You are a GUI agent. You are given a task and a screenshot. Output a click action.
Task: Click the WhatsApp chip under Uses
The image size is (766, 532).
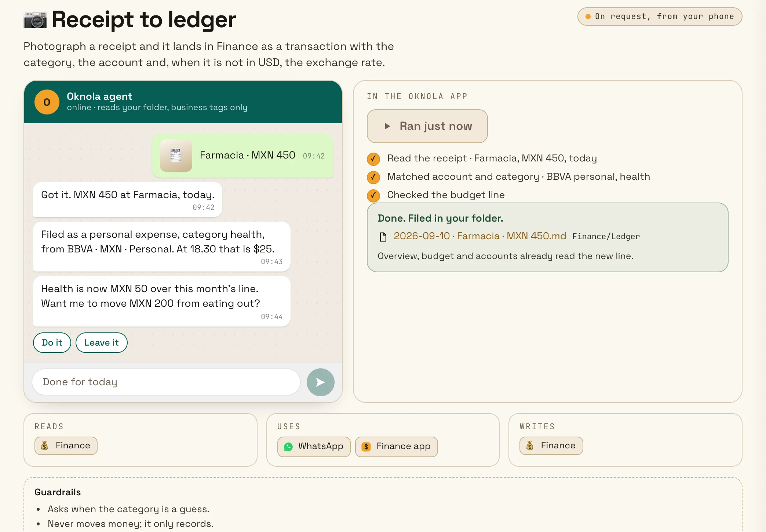coord(314,447)
